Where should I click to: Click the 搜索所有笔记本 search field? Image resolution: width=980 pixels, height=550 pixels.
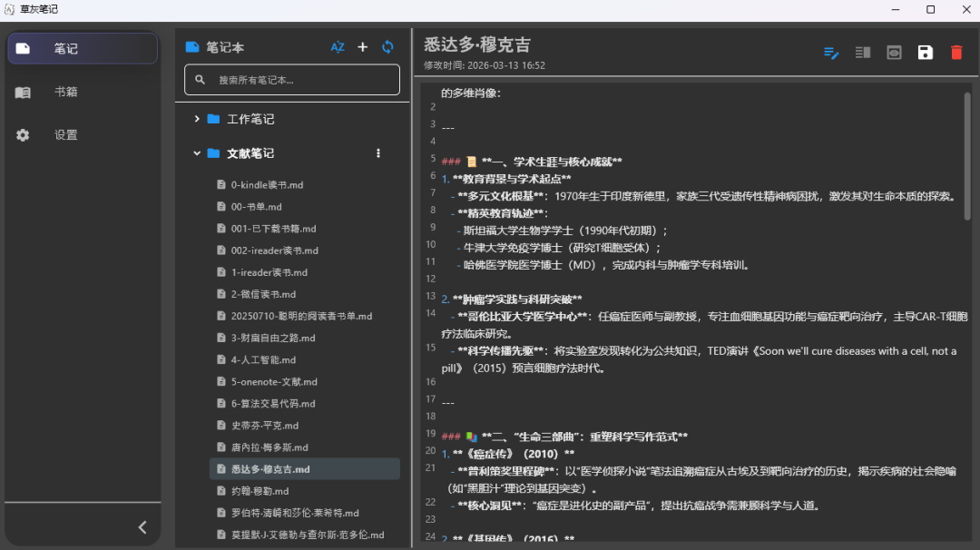point(292,80)
